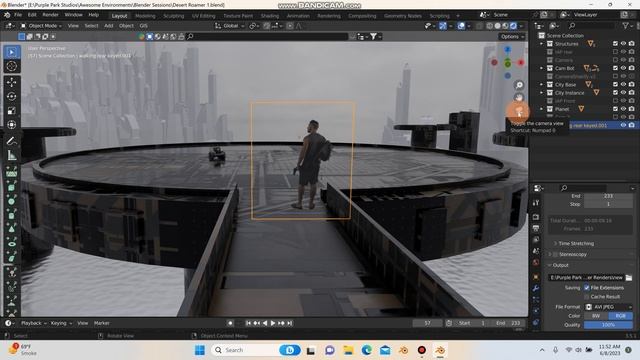The height and width of the screenshot is (360, 640).
Task: Click the green Y axis gizmo dot
Action: coord(507,63)
